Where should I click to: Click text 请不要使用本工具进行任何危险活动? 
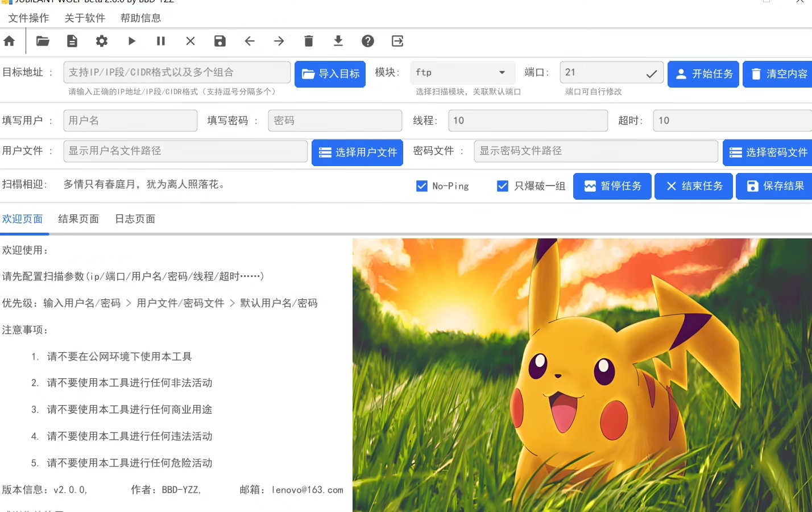pos(130,463)
